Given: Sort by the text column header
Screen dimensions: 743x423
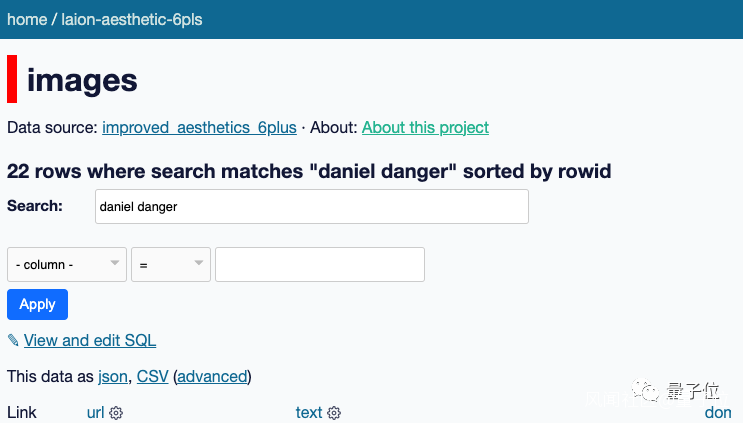Looking at the screenshot, I should point(309,413).
